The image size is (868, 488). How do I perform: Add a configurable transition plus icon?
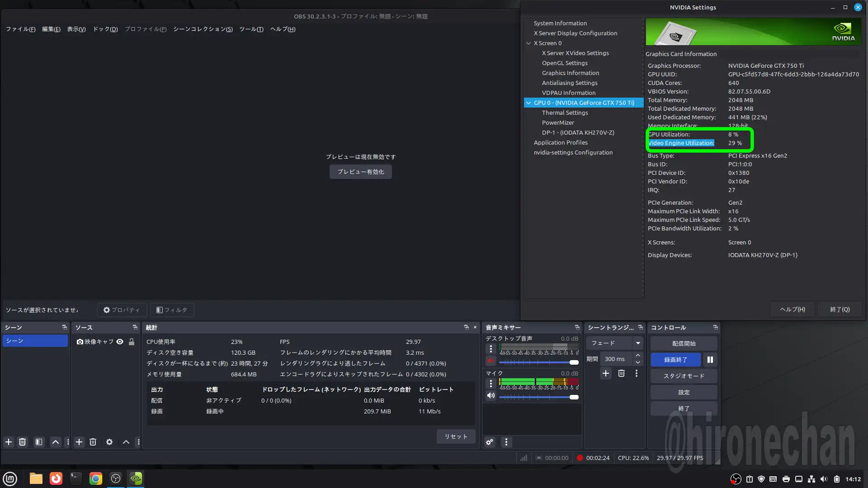pyautogui.click(x=605, y=373)
